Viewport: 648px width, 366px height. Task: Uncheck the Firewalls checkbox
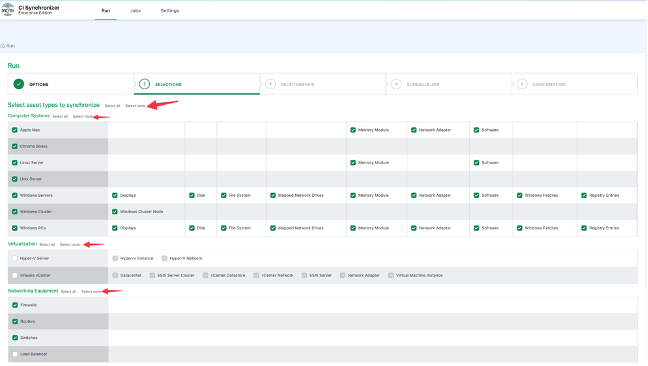(15, 305)
